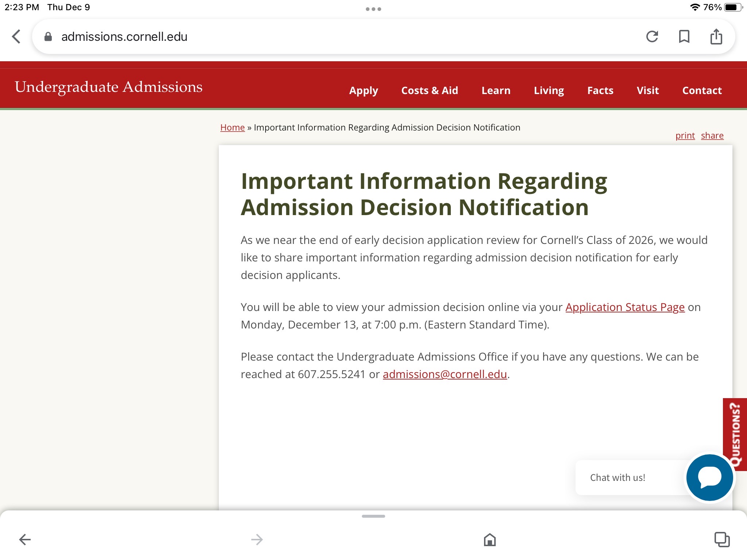Image resolution: width=747 pixels, height=560 pixels.
Task: Open the Costs & Aid menu
Action: 429,90
